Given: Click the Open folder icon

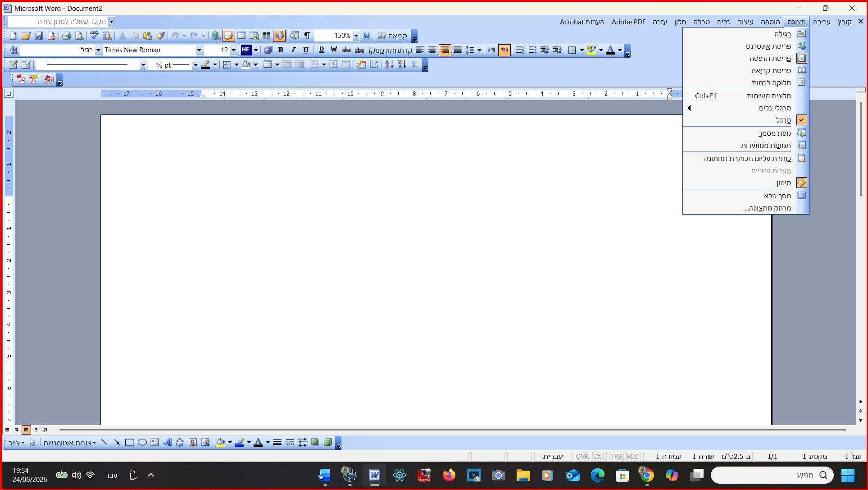Looking at the screenshot, I should 26,36.
